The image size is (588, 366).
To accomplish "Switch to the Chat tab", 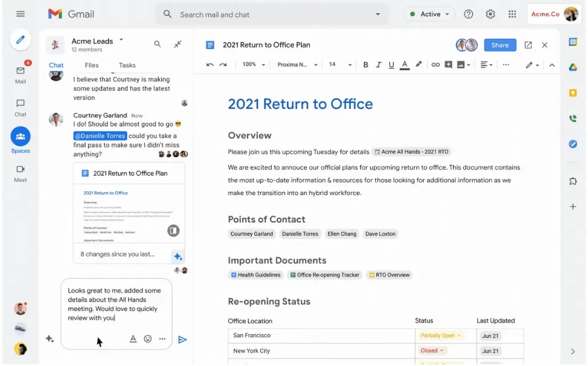I will coord(56,65).
